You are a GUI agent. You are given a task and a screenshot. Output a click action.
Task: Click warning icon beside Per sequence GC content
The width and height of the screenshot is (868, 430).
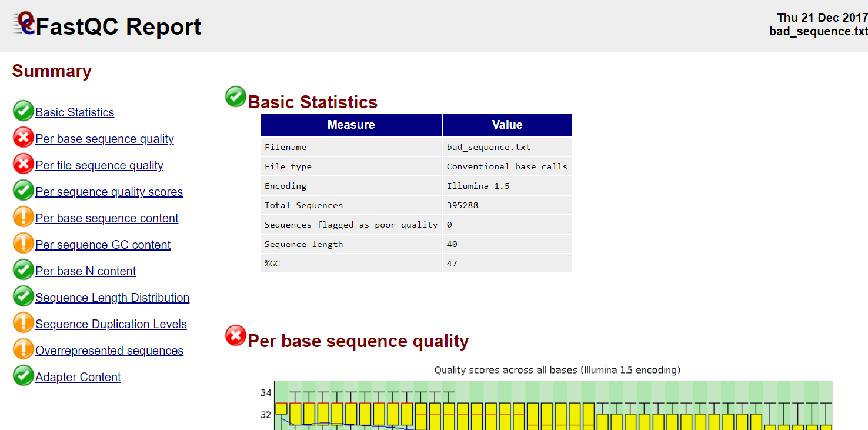(23, 243)
